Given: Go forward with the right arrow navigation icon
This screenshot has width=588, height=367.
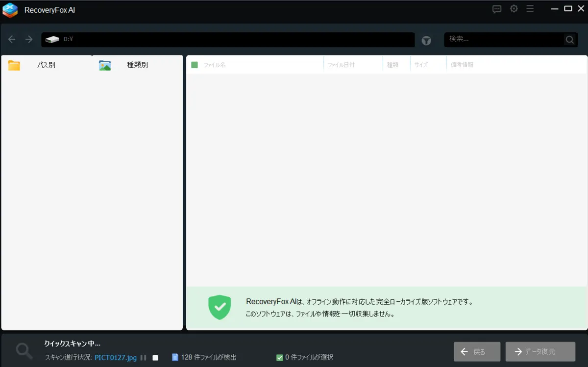Looking at the screenshot, I should [29, 39].
